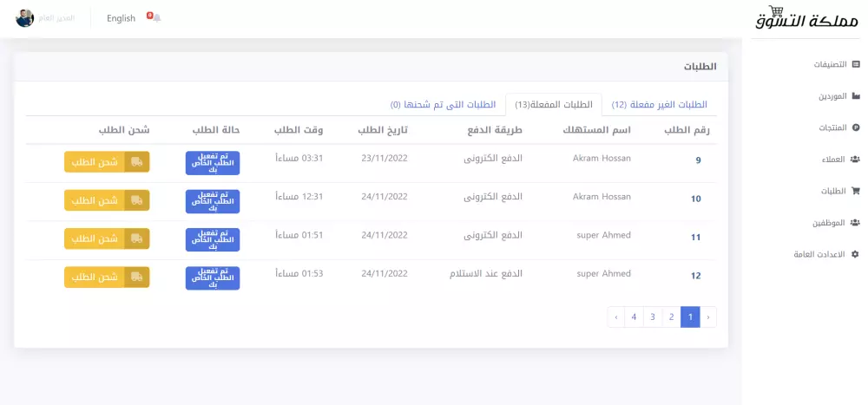This screenshot has width=868, height=405.
Task: Open الموردين menu item
Action: 833,95
